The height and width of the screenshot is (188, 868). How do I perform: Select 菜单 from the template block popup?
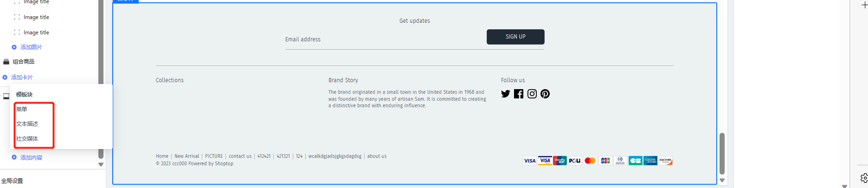point(22,109)
